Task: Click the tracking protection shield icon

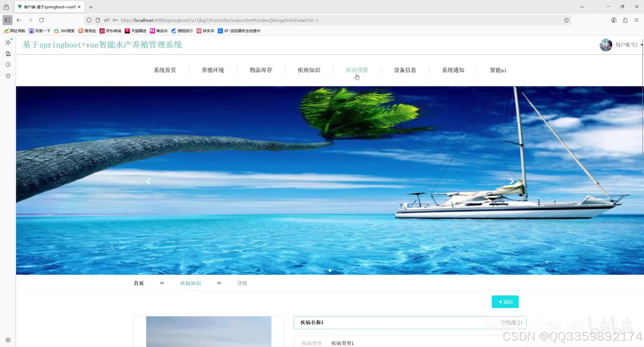Action: point(89,20)
